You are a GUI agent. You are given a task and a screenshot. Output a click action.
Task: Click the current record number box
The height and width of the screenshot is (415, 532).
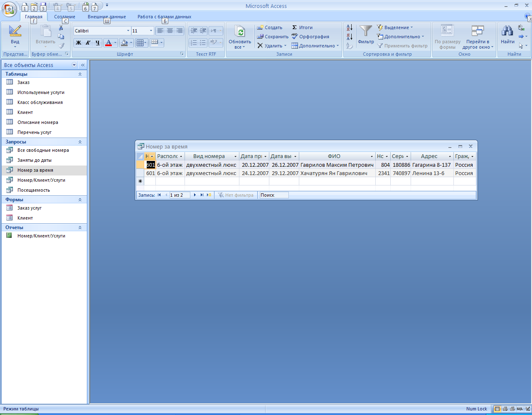(180, 195)
